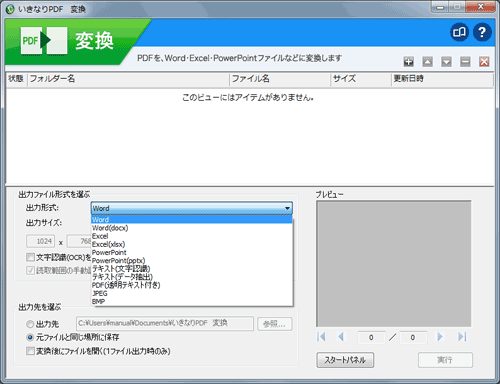Choose JPEG in the format list
Image resolution: width=500 pixels, height=384 pixels.
pos(192,293)
